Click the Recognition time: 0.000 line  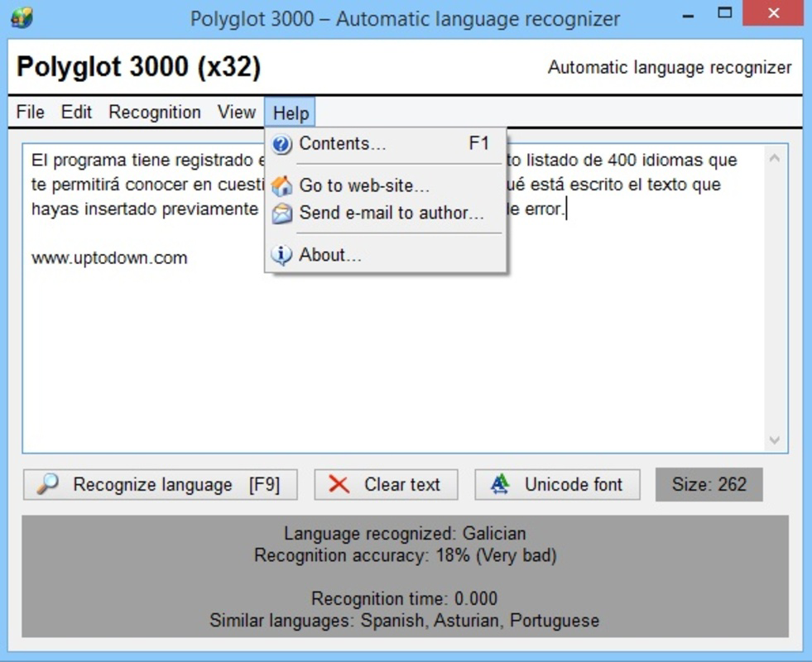pyautogui.click(x=404, y=598)
